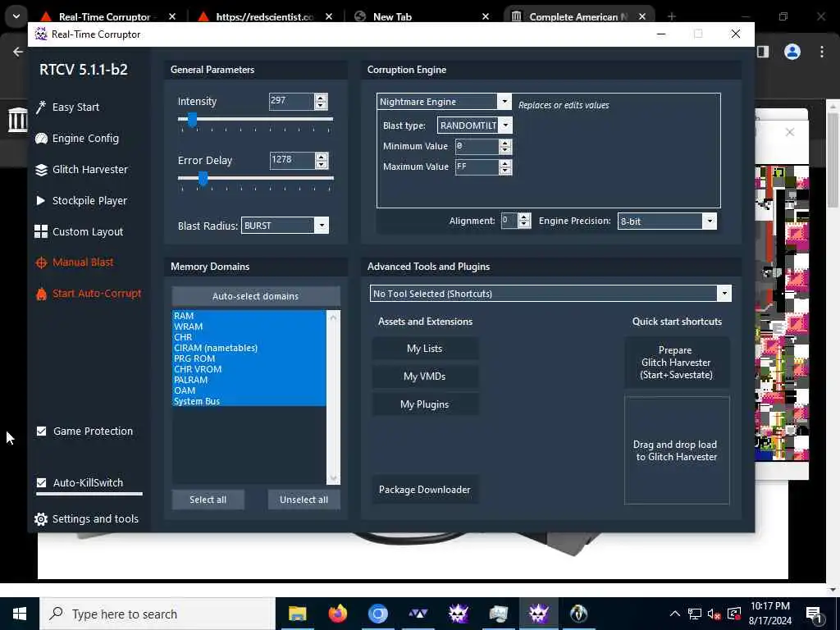Open Chrome three-dot menu

pos(822,52)
